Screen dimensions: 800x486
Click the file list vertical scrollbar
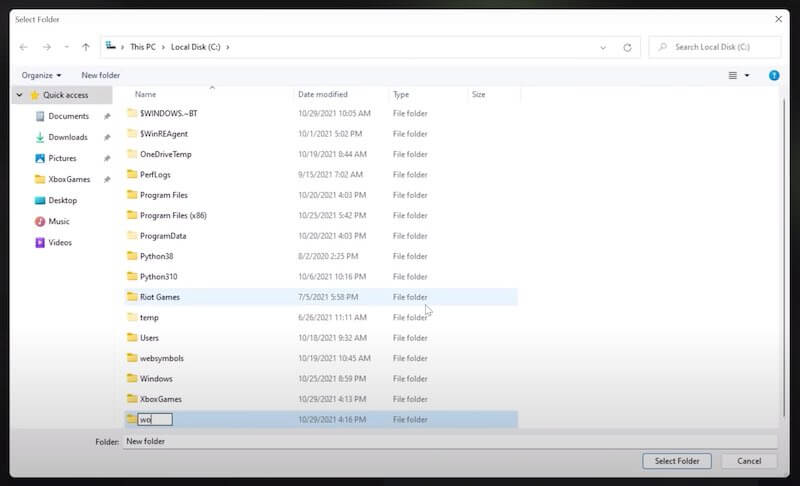pyautogui.click(x=784, y=258)
